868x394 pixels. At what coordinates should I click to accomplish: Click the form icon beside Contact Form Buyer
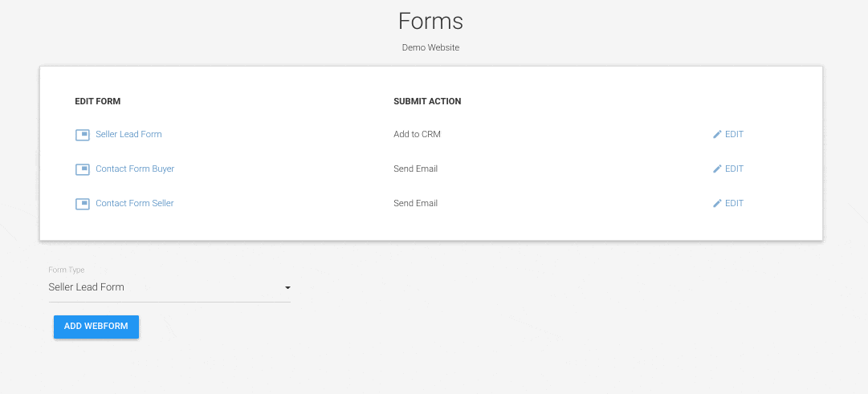(83, 169)
